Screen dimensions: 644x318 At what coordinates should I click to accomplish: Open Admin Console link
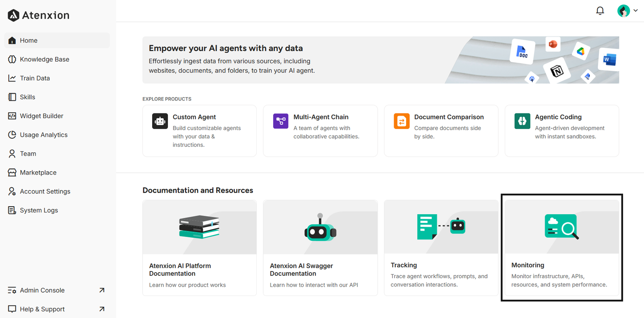tap(57, 290)
